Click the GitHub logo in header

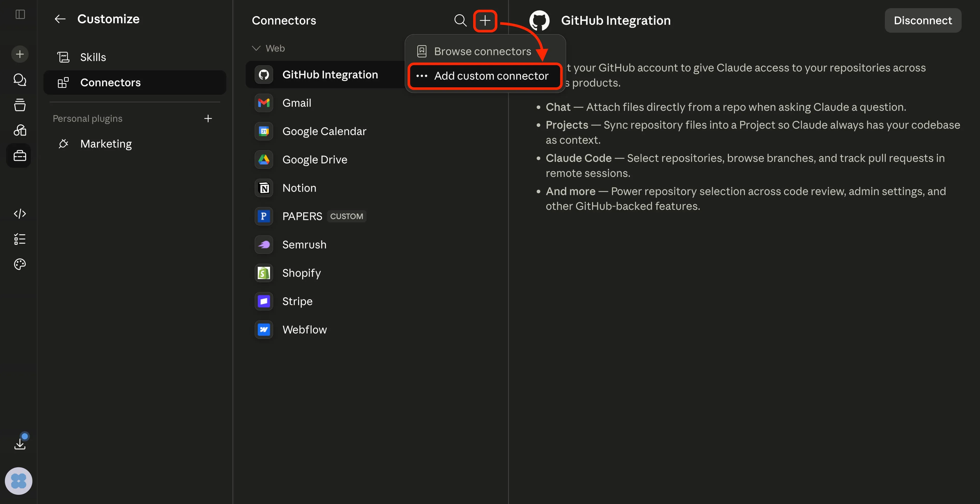tap(540, 21)
